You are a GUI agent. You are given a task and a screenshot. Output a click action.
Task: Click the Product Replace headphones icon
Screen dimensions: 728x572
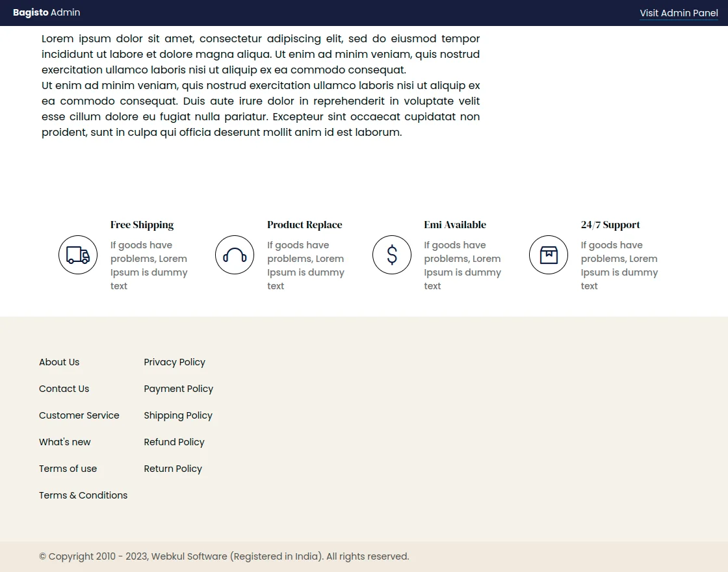pos(235,255)
